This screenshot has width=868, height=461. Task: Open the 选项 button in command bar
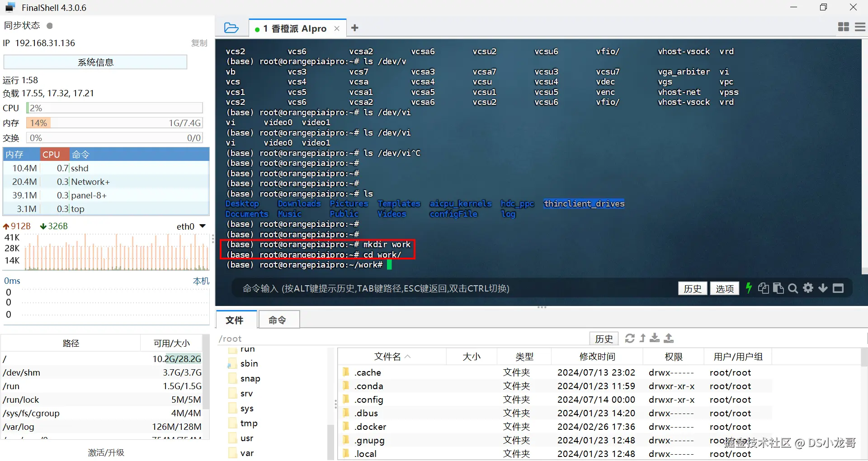(725, 288)
